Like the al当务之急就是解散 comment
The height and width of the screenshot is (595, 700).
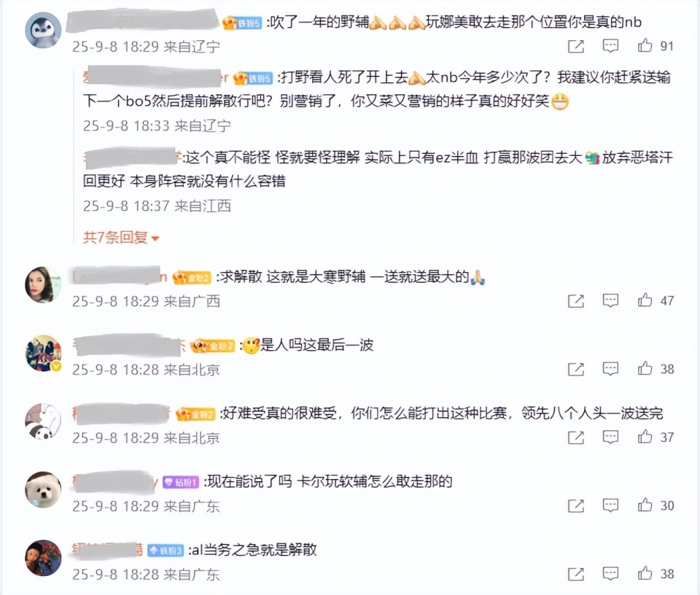pos(645,573)
